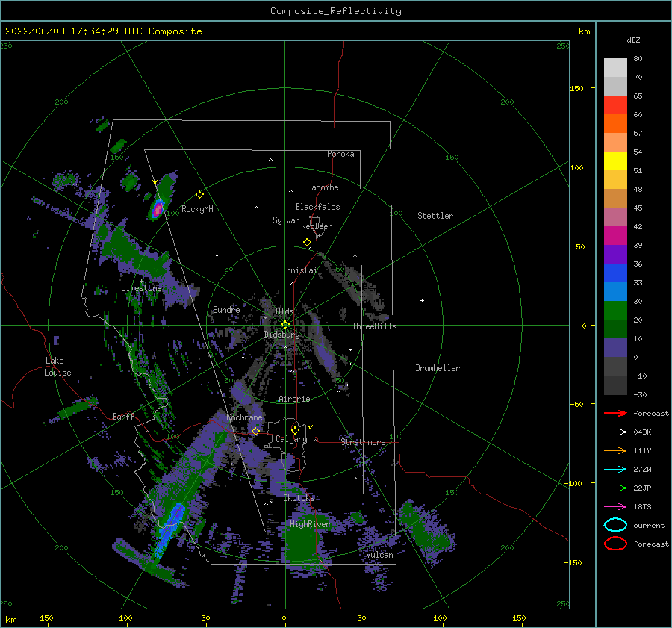The width and height of the screenshot is (672, 628).
Task: Select the purple 36-39 dBZ swatch
Action: [x=615, y=255]
